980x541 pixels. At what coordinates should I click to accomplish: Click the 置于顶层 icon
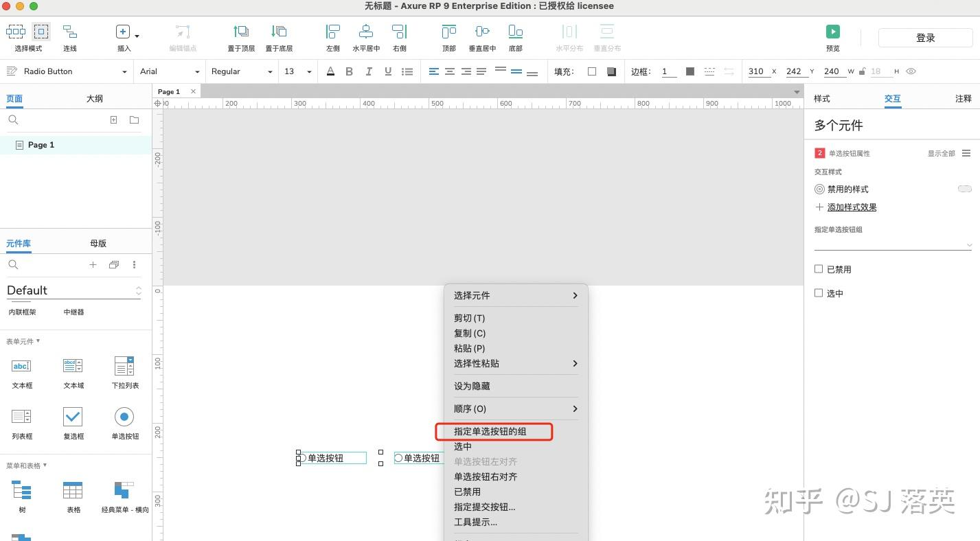(240, 32)
